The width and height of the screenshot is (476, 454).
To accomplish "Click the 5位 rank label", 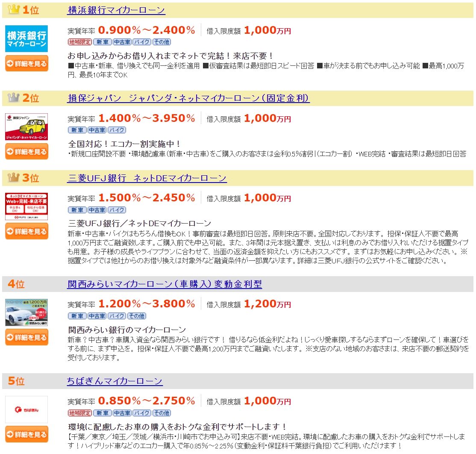I will (x=16, y=381).
